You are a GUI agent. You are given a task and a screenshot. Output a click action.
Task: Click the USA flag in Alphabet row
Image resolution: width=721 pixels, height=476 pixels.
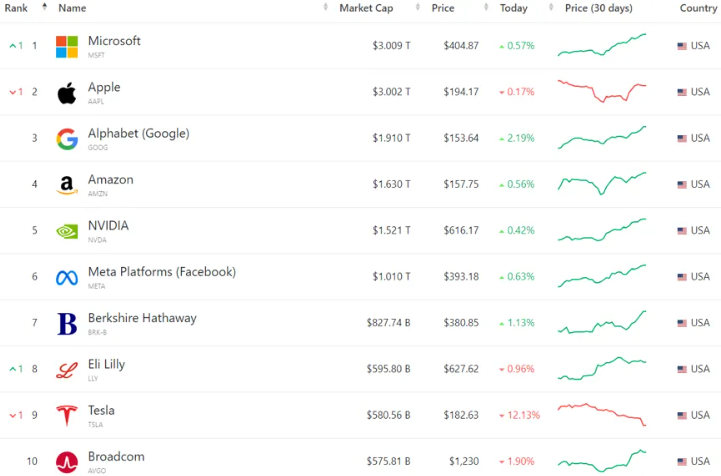[682, 138]
